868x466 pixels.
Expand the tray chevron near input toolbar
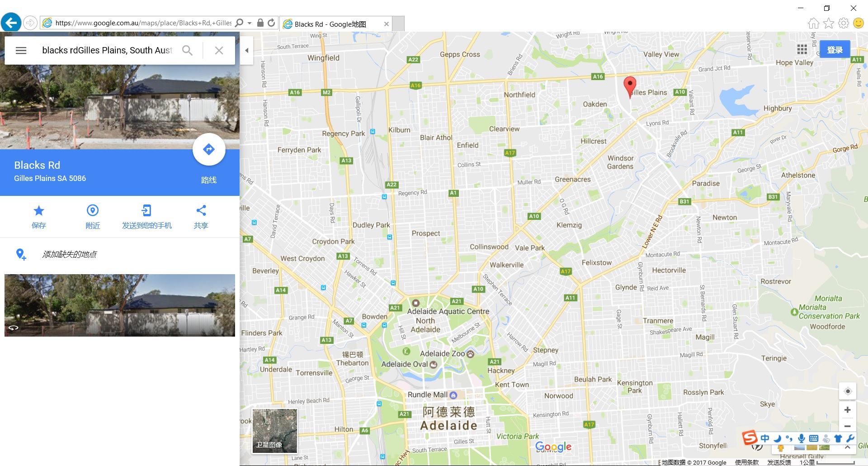coord(848,447)
